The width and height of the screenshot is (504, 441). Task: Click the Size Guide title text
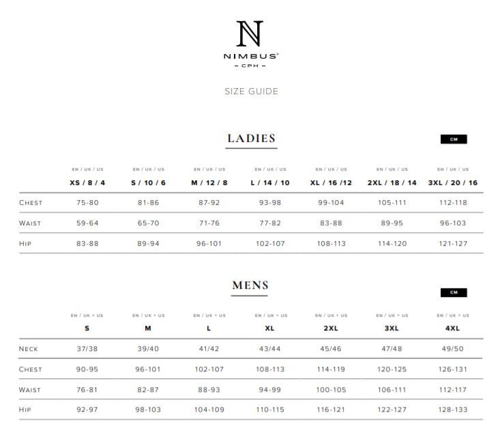pyautogui.click(x=251, y=91)
